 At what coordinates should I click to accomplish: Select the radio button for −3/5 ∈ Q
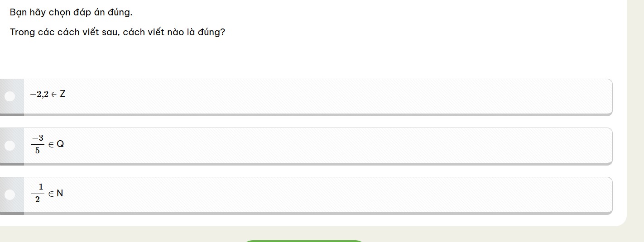tap(10, 145)
